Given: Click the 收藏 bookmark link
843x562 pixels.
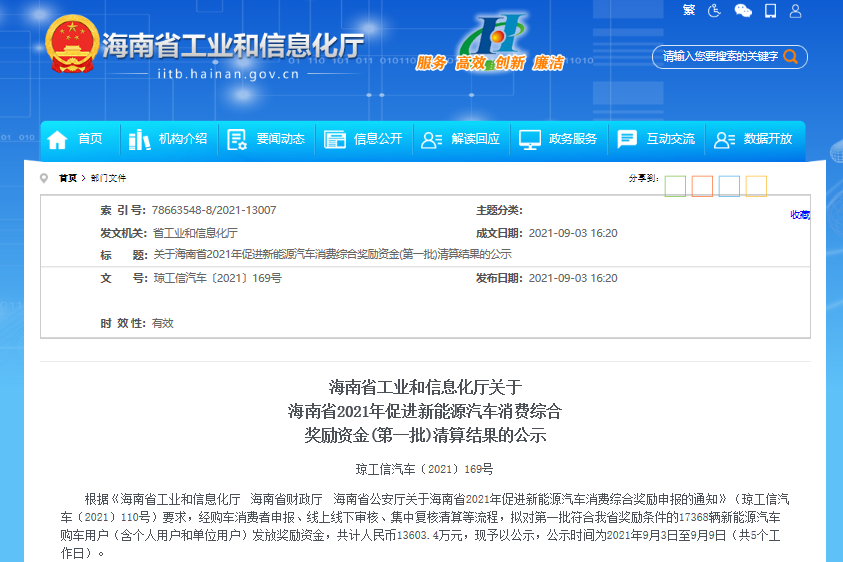Looking at the screenshot, I should (x=800, y=214).
